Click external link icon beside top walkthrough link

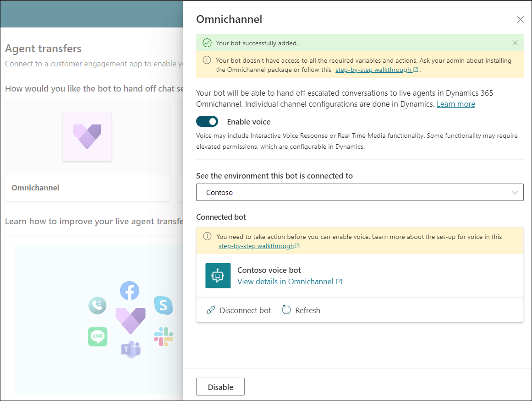click(x=416, y=70)
